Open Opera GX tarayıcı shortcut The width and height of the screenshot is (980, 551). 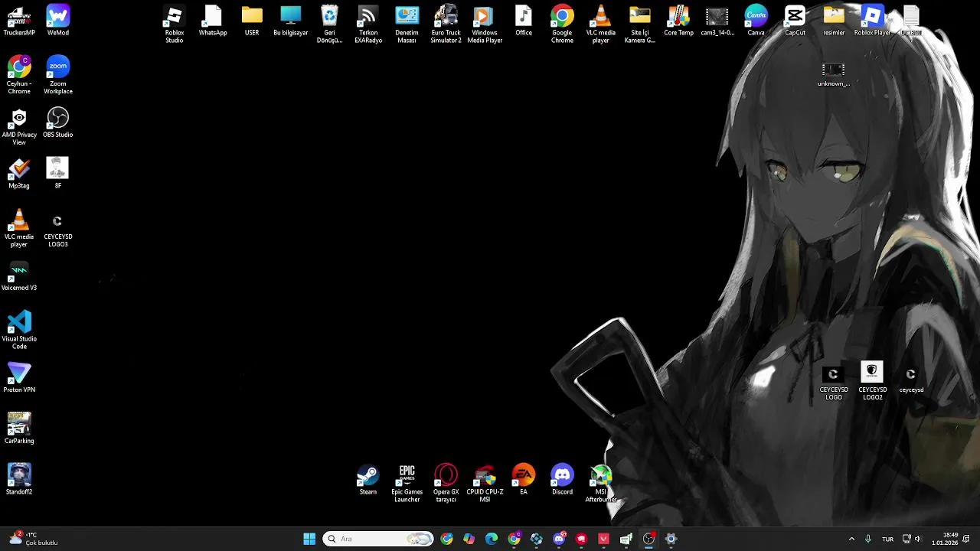446,484
